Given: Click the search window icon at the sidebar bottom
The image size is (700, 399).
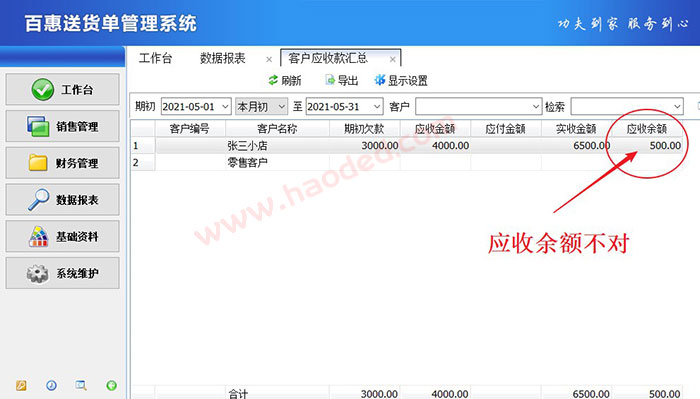Looking at the screenshot, I should [x=81, y=385].
